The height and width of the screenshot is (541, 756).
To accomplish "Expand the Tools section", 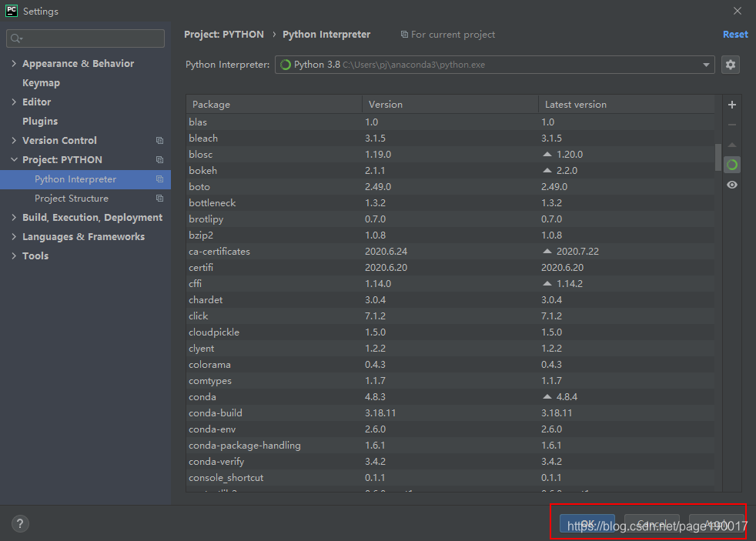I will (x=14, y=256).
